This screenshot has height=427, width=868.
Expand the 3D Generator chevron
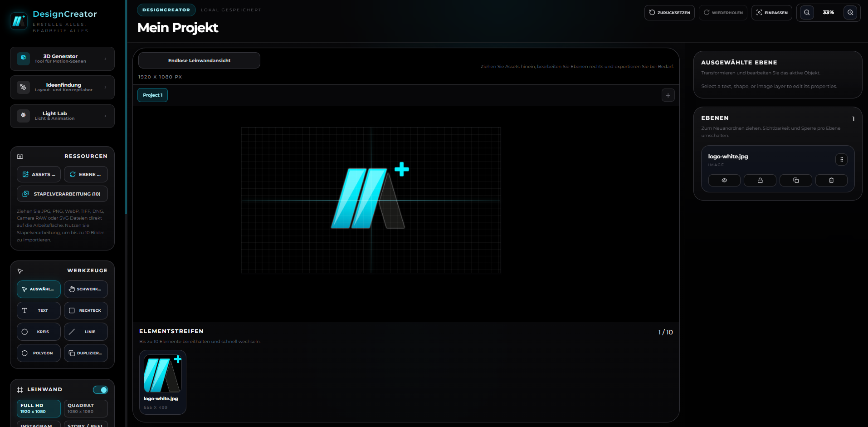tap(105, 59)
